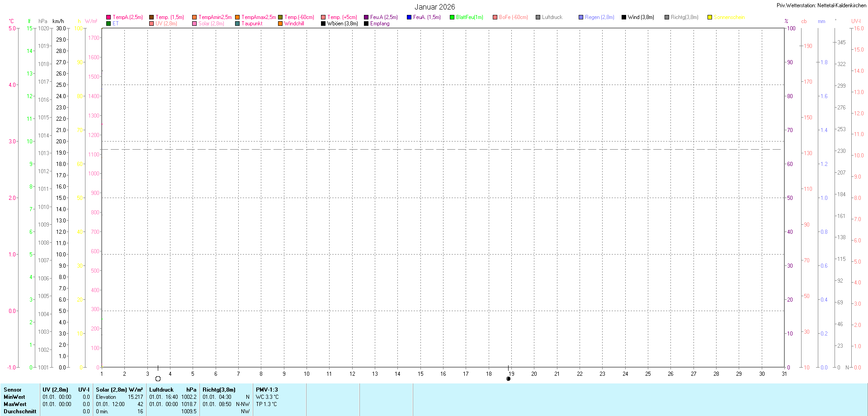Toggle the BlattFeu(1m) series legend label
This screenshot has width=868, height=416.
(x=469, y=17)
